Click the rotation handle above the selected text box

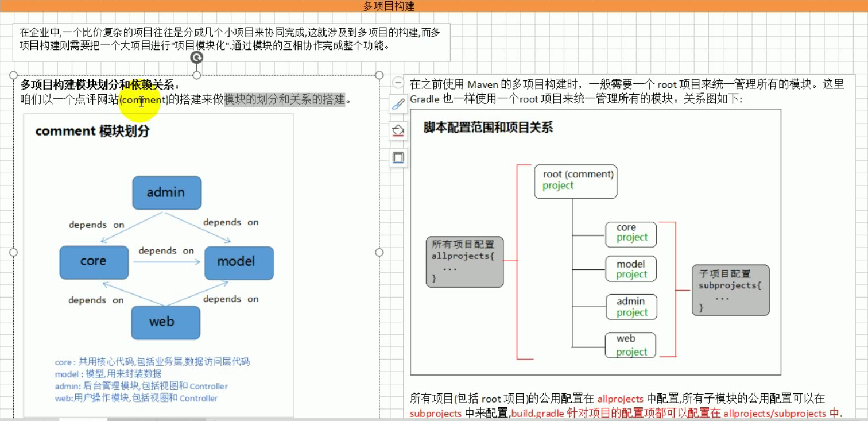pyautogui.click(x=197, y=57)
